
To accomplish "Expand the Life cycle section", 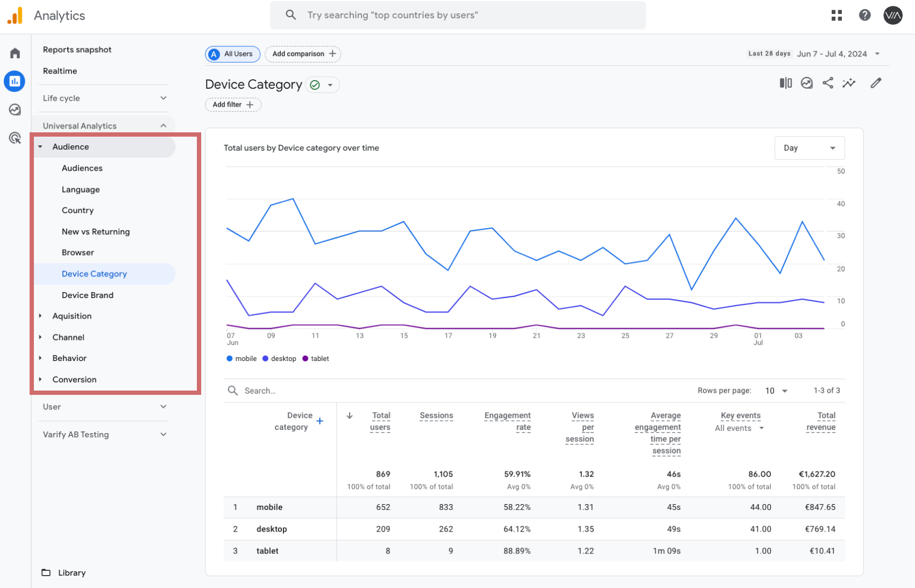I will click(x=105, y=98).
